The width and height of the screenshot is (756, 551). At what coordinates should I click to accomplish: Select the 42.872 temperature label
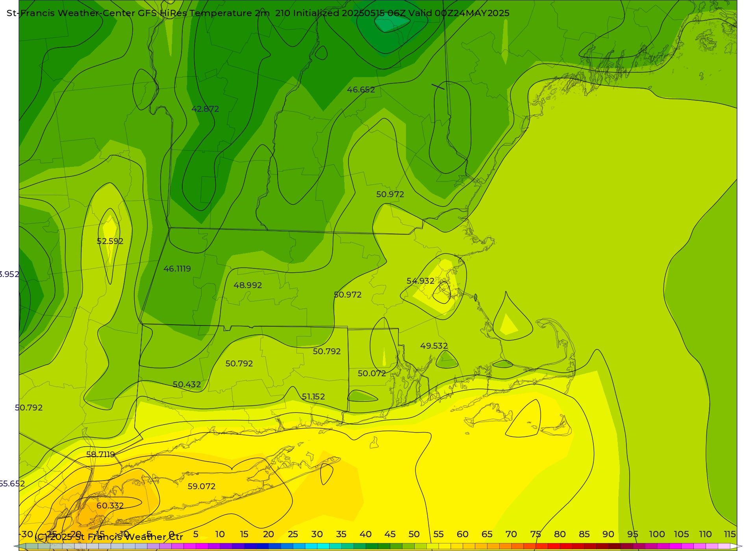205,109
